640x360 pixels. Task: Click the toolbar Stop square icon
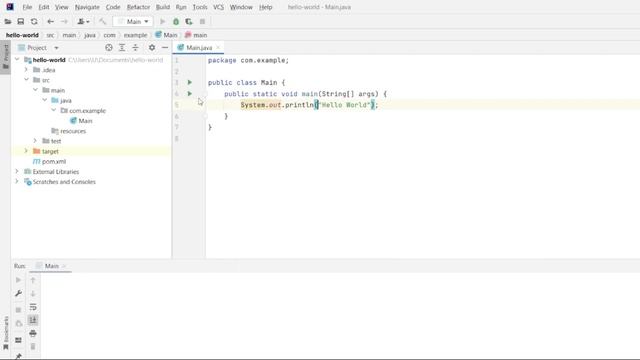pos(202,22)
